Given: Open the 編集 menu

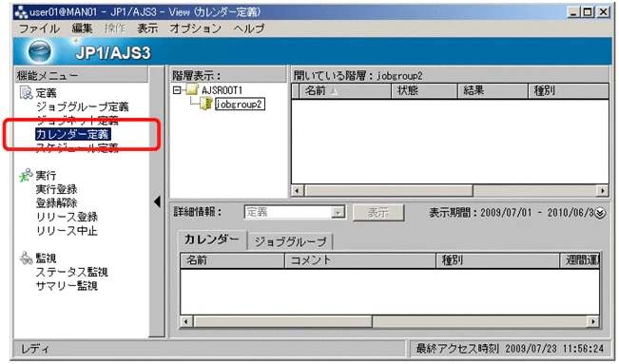Looking at the screenshot, I should coord(82,29).
